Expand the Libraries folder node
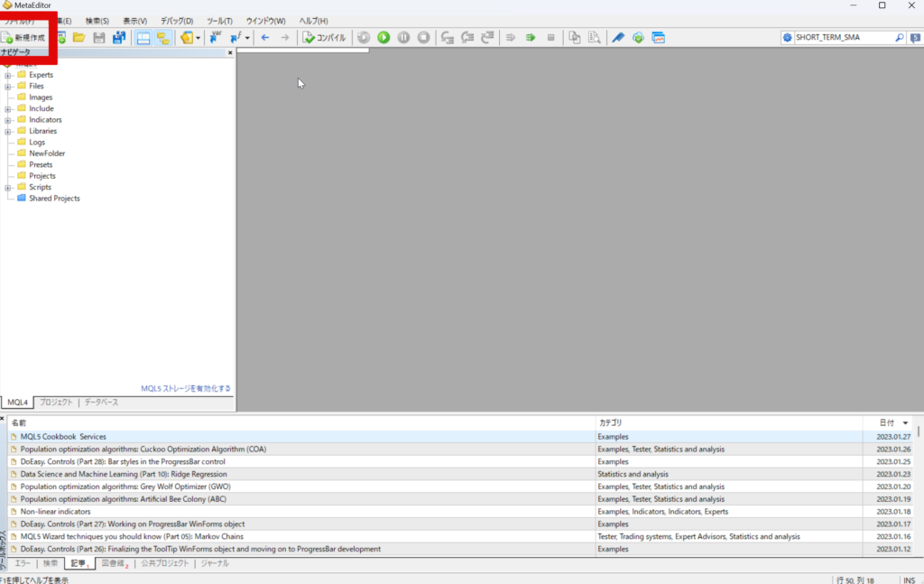This screenshot has height=584, width=924. click(x=7, y=132)
